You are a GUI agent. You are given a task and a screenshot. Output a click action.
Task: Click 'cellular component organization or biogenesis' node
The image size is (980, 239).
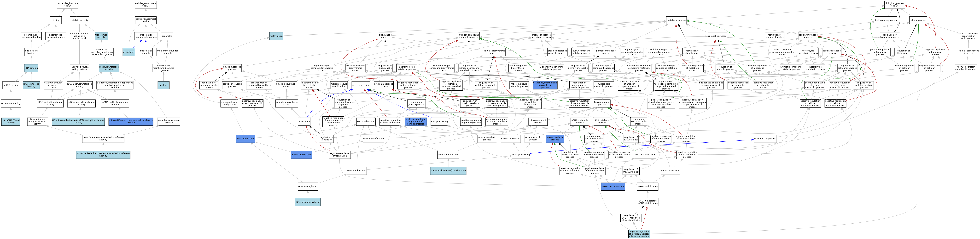tap(968, 36)
